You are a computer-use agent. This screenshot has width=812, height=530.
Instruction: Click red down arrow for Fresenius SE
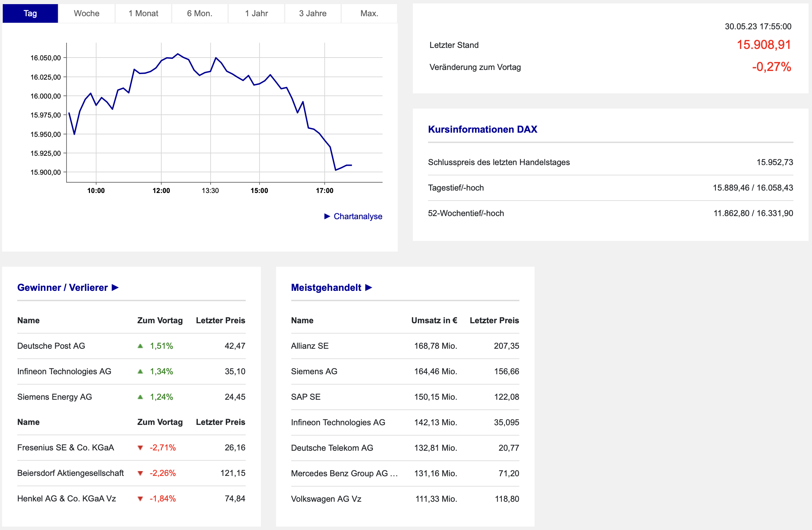(x=140, y=448)
